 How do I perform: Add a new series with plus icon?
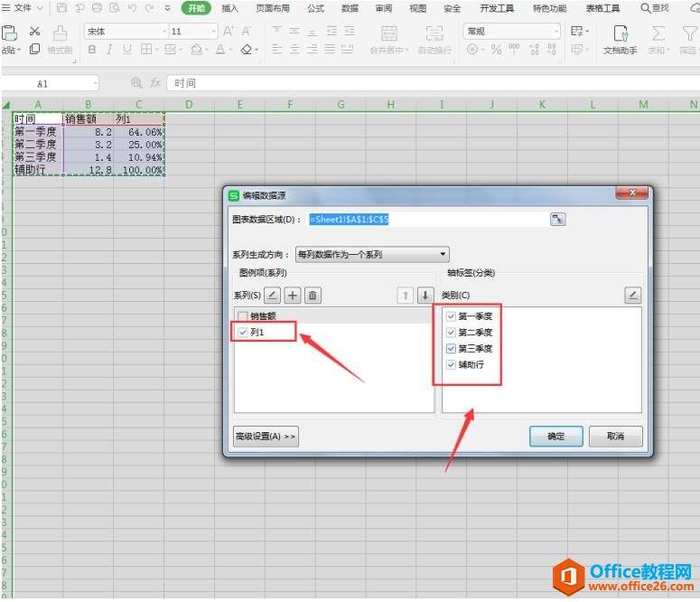tap(293, 295)
